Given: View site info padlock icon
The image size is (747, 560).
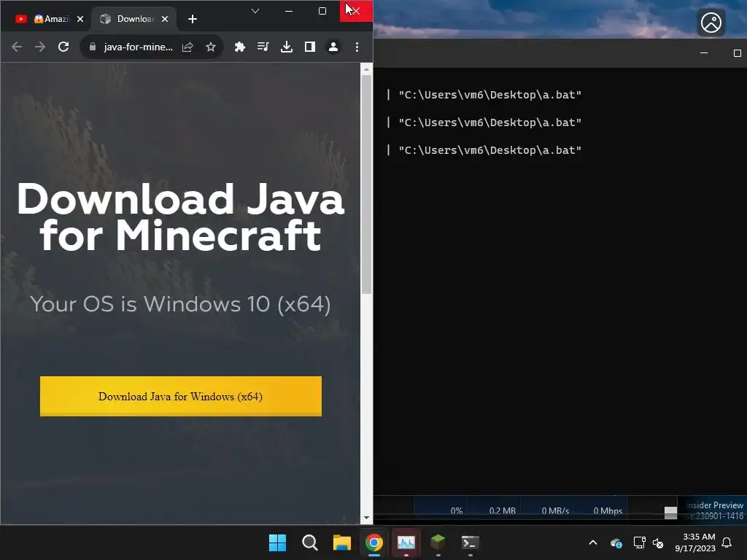Looking at the screenshot, I should tap(93, 47).
